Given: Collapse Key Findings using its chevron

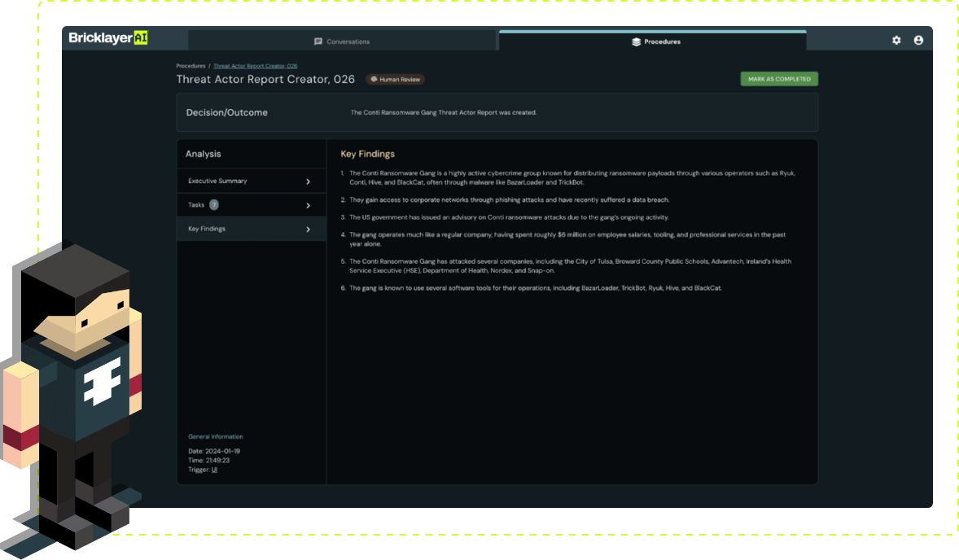Looking at the screenshot, I should 308,229.
